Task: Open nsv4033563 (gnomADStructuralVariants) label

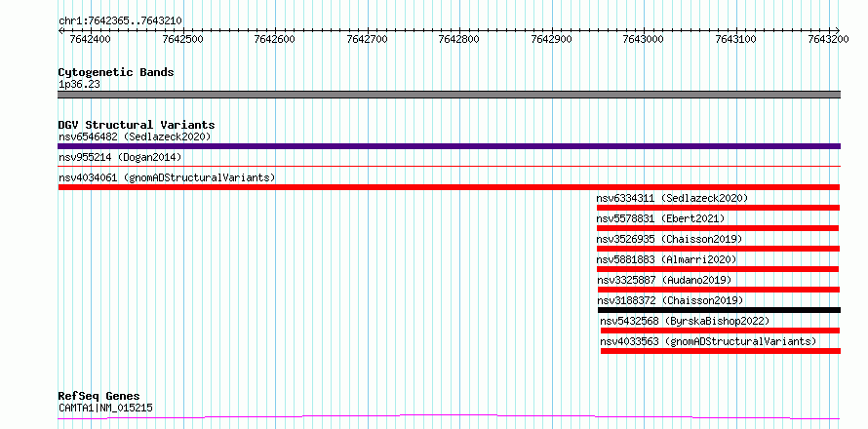Action: [x=709, y=341]
